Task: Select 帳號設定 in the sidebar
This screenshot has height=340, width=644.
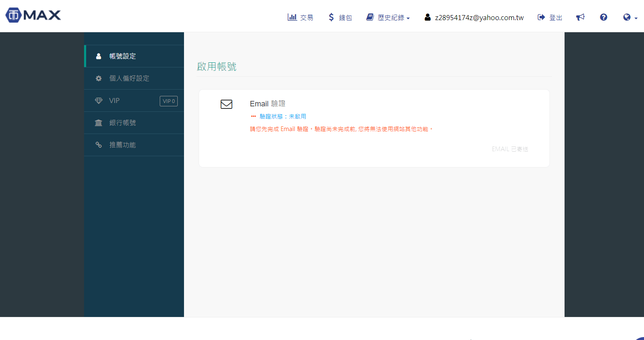Action: [123, 56]
